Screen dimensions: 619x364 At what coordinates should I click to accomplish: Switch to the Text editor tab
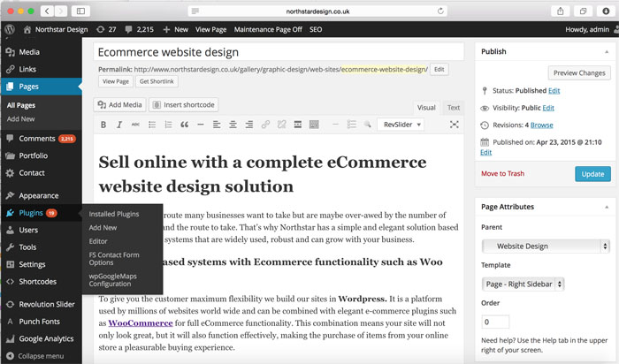pos(453,108)
